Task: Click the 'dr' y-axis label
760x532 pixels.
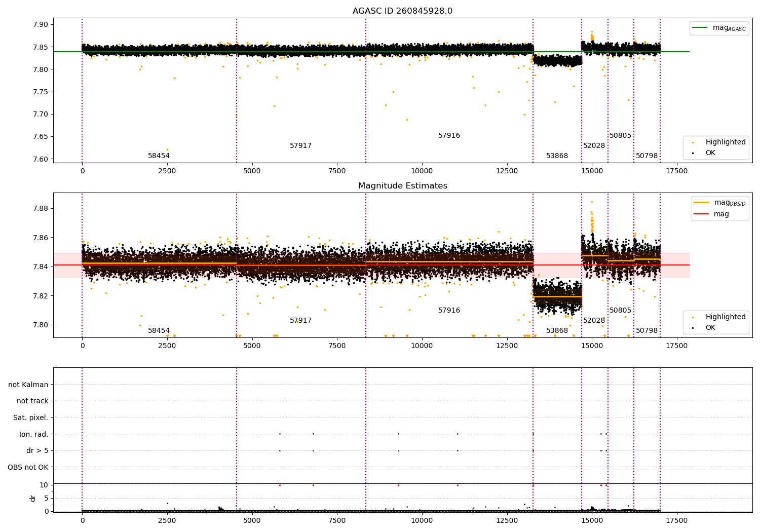Action: 33,498
